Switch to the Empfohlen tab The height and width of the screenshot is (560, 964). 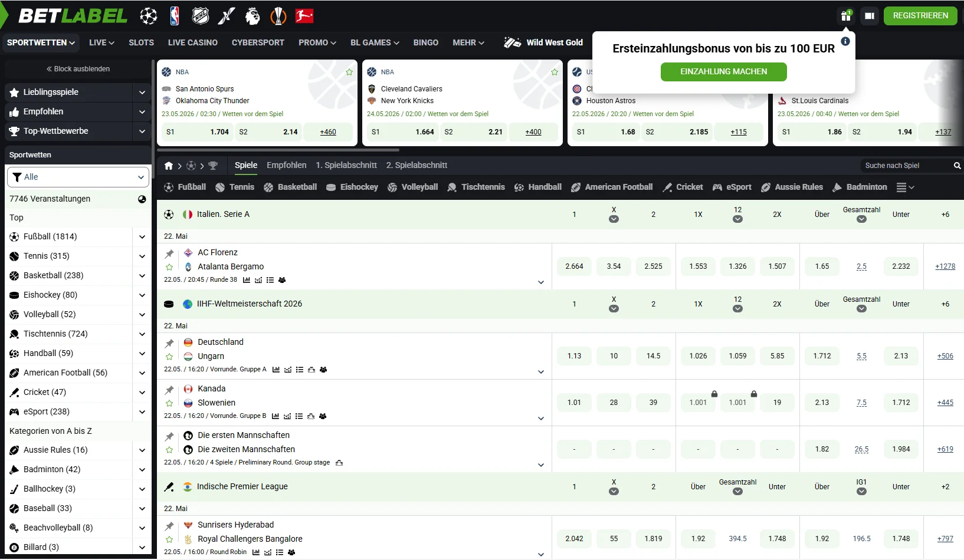tap(287, 166)
